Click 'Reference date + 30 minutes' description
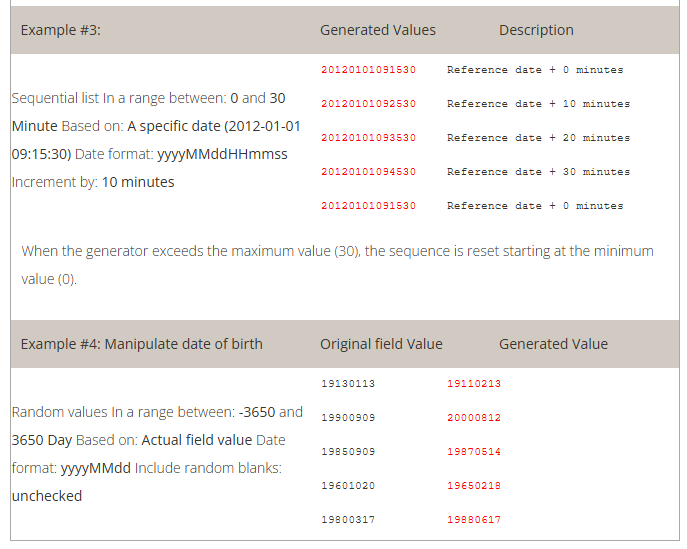The image size is (687, 549). (538, 172)
